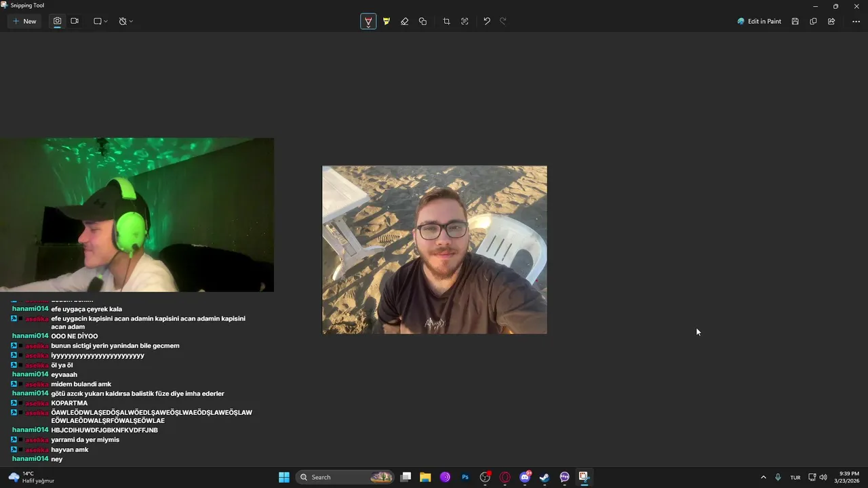868x488 pixels.
Task: Open the Opera browser taskbar icon
Action: 505,477
